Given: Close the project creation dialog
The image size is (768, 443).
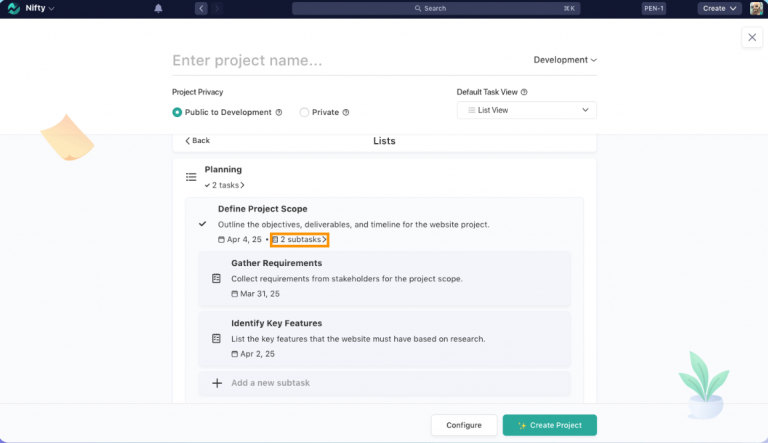Looking at the screenshot, I should (x=752, y=37).
